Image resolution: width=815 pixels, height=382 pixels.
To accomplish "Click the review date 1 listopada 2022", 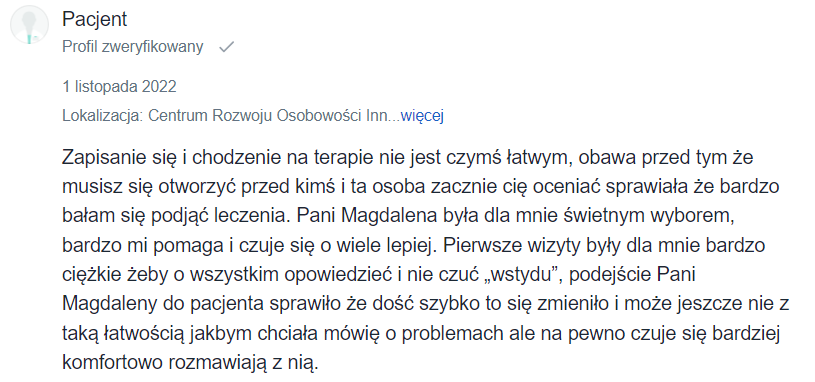I will pyautogui.click(x=119, y=86).
